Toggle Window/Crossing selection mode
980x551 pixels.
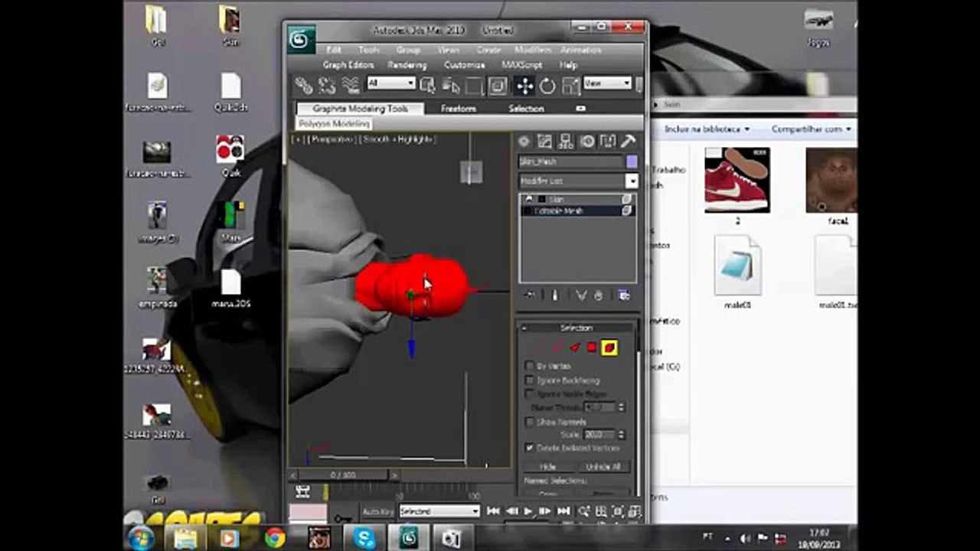[x=498, y=86]
